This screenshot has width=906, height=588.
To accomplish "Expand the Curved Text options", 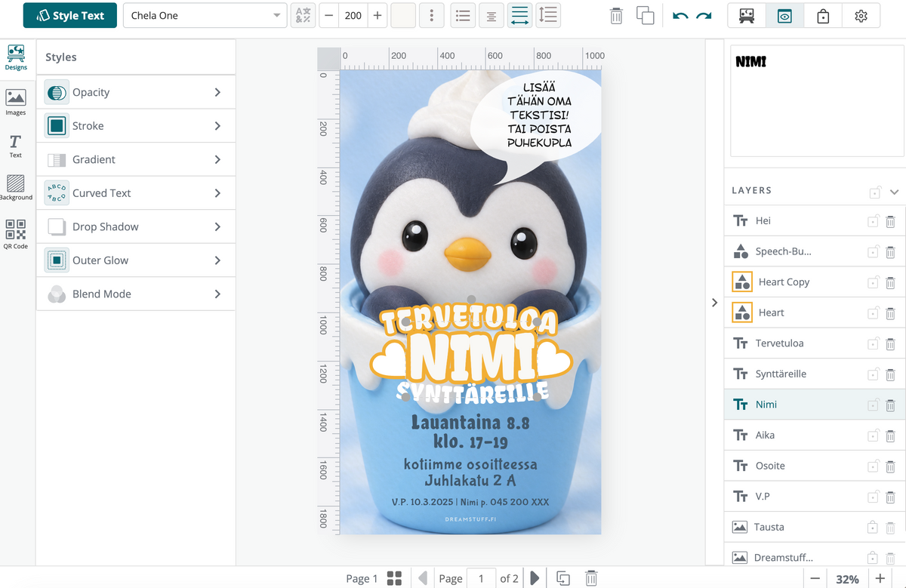I will (x=136, y=193).
